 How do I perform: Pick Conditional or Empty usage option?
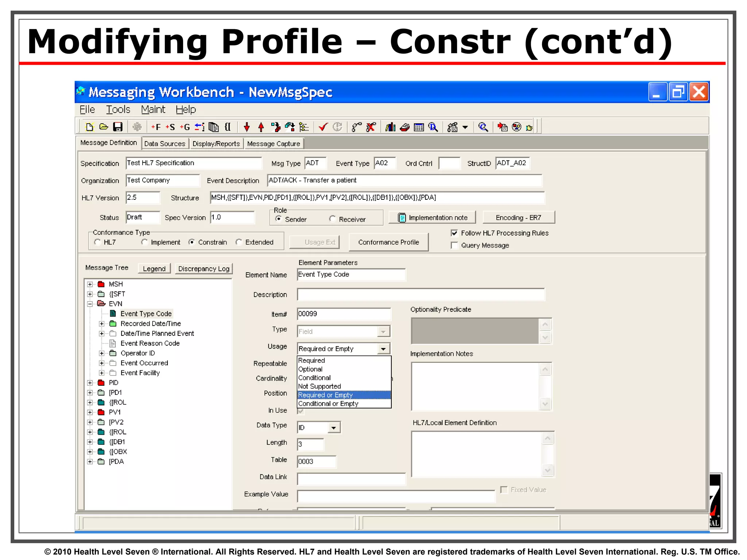tap(344, 404)
